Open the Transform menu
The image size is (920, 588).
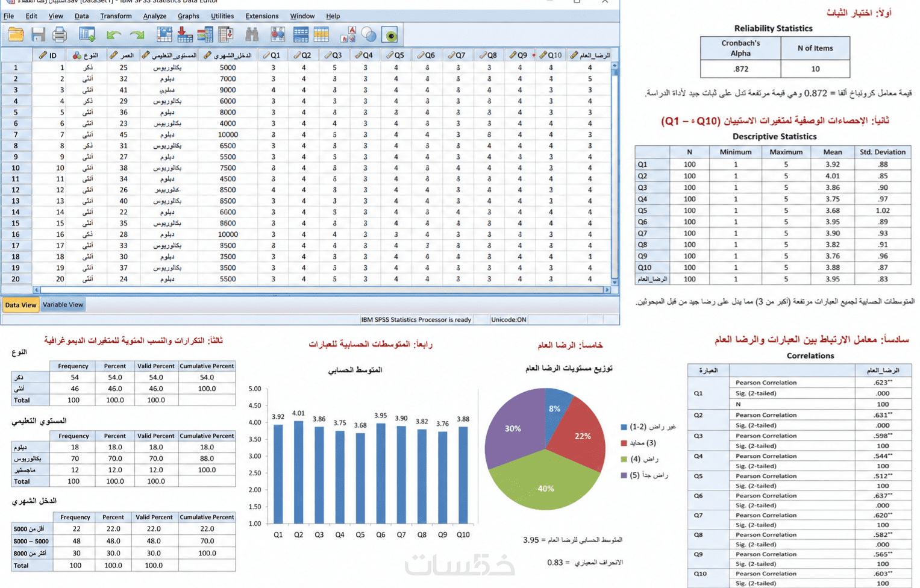coord(116,16)
